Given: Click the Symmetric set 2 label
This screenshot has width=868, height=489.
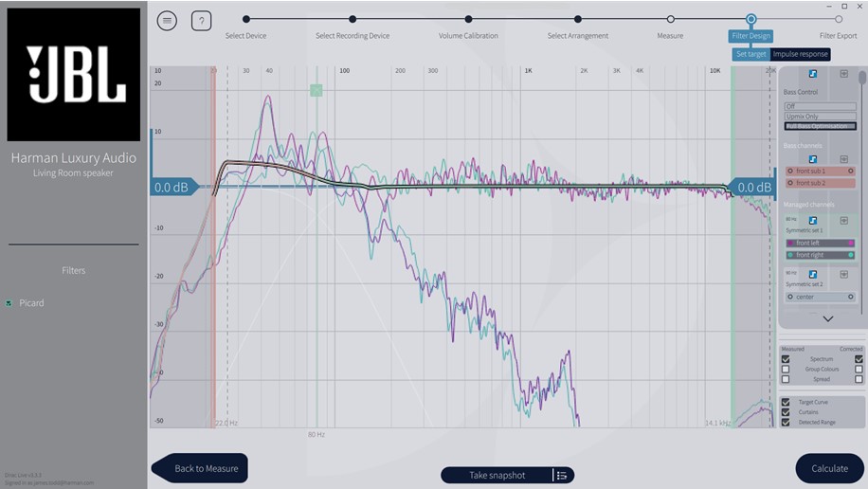Looking at the screenshot, I should (x=805, y=284).
